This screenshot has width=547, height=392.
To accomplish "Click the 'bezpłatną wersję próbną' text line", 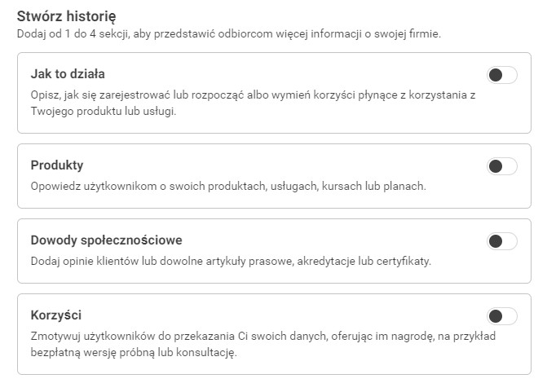I will click(133, 353).
